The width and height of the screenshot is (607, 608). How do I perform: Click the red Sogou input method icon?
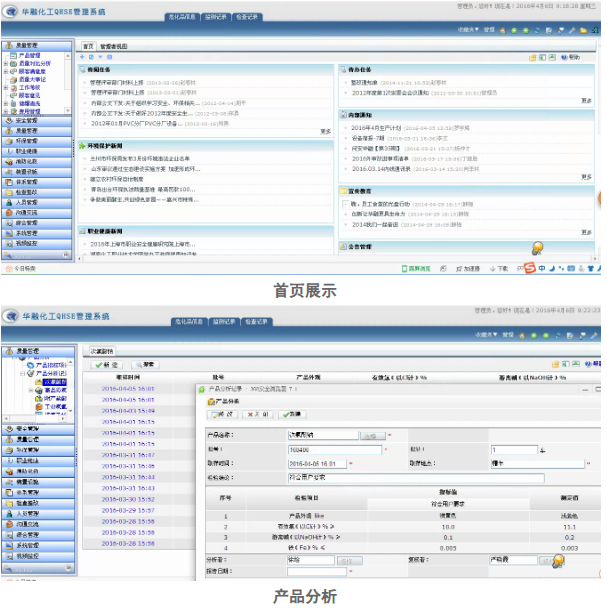click(530, 268)
